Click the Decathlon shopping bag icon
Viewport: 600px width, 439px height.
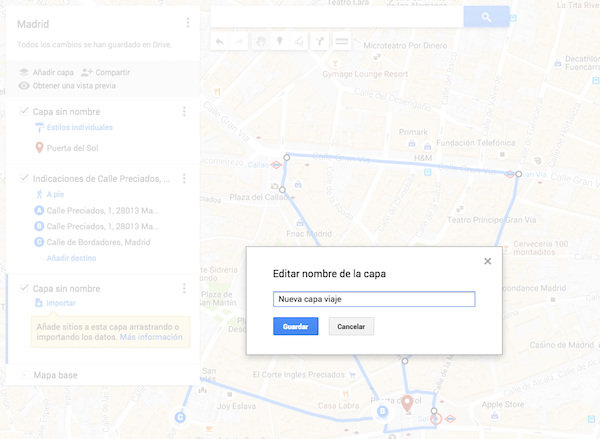[x=558, y=62]
